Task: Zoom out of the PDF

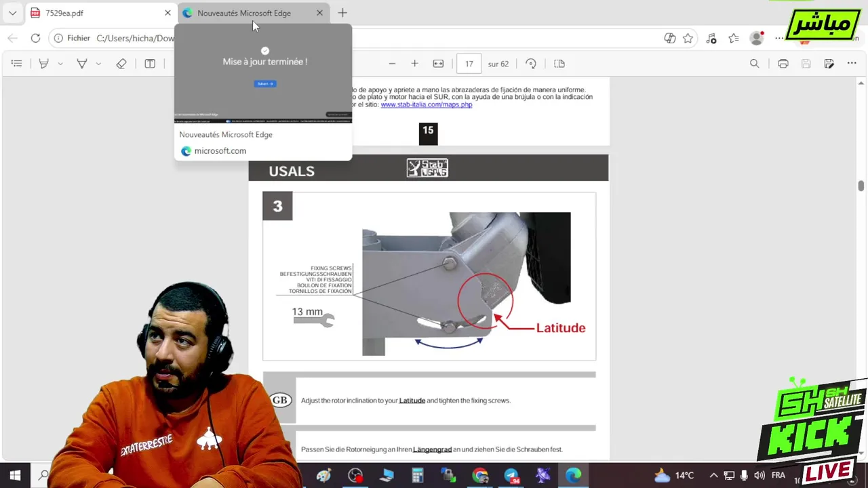Action: (392, 64)
